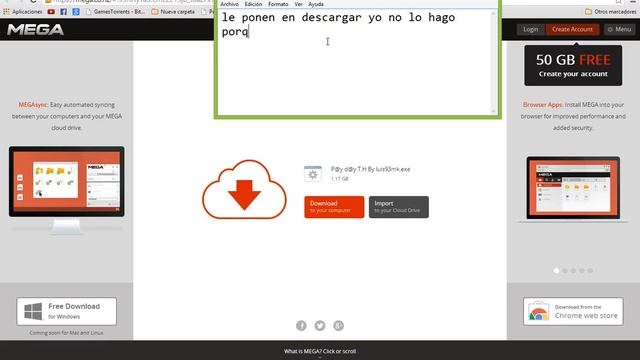
Task: Click the Facebook share icon at bottom
Action: (x=301, y=326)
